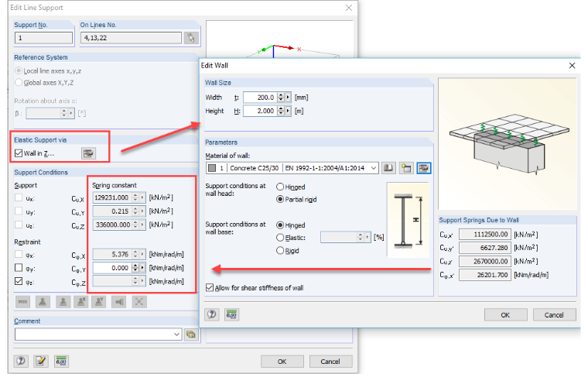Select the wall support preset icon
Image resolution: width=588 pixels, height=374 pixels.
pos(119,302)
